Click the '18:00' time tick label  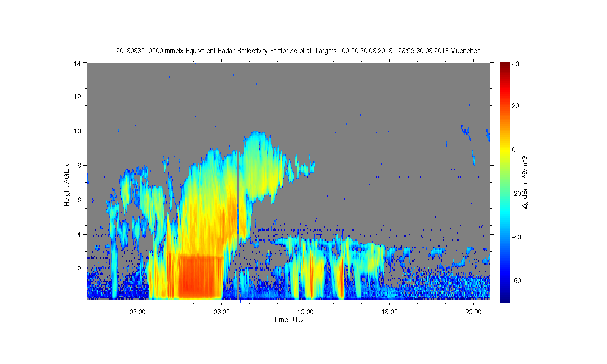click(390, 312)
